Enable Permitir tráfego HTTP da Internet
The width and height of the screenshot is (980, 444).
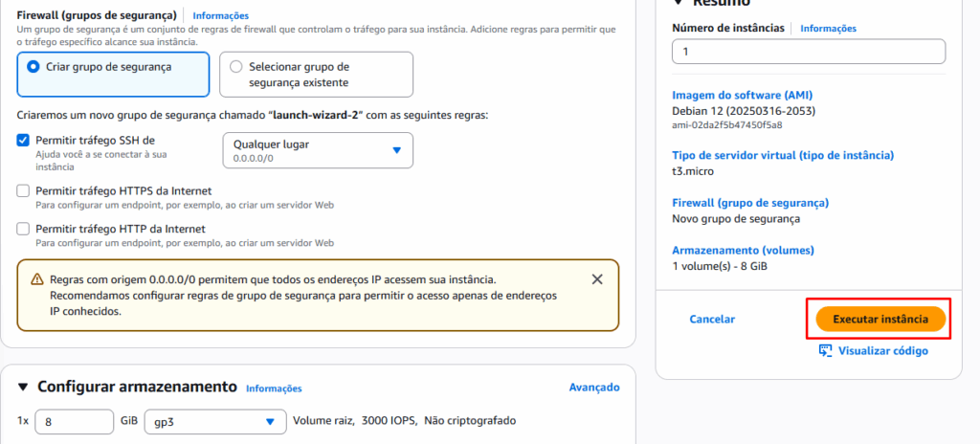click(x=23, y=229)
